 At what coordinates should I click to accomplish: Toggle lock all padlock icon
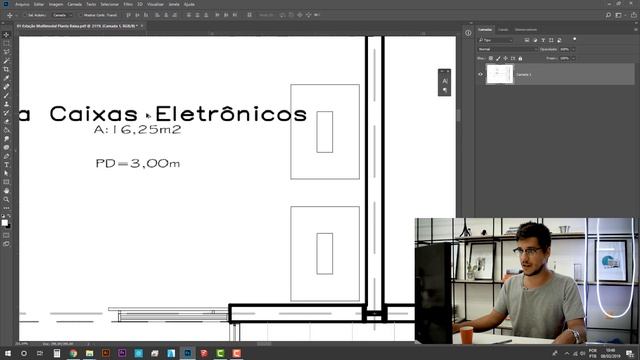(x=520, y=58)
